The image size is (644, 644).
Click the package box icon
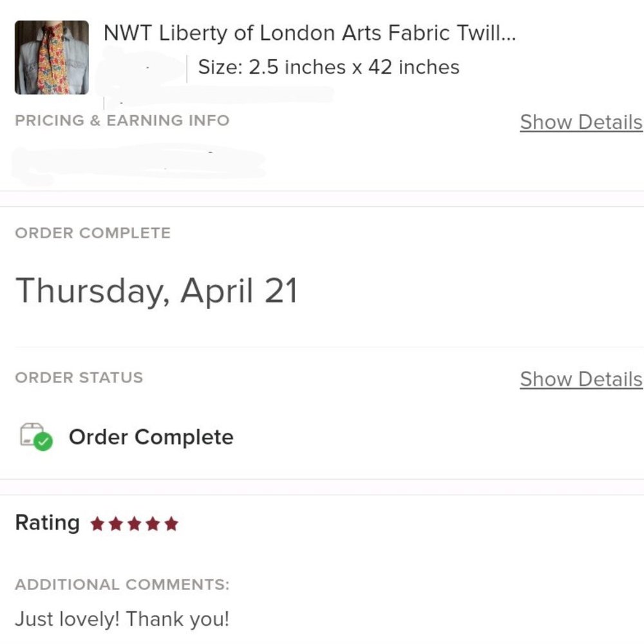(x=30, y=433)
